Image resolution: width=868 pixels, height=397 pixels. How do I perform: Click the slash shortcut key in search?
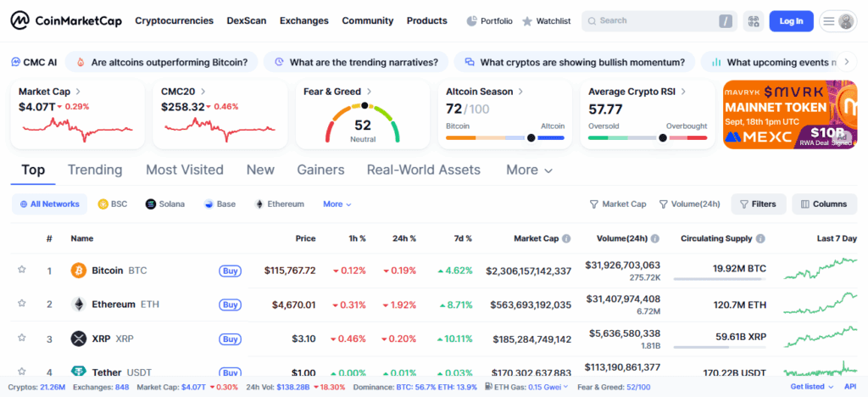click(726, 21)
